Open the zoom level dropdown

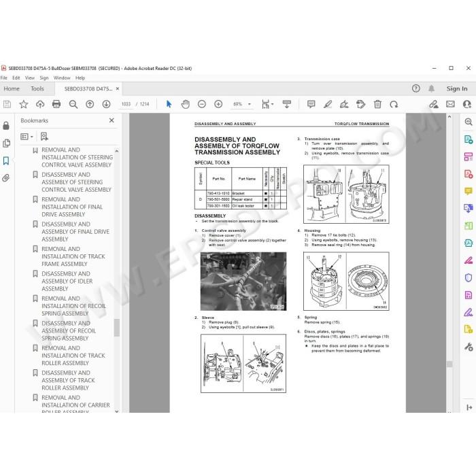pyautogui.click(x=250, y=104)
